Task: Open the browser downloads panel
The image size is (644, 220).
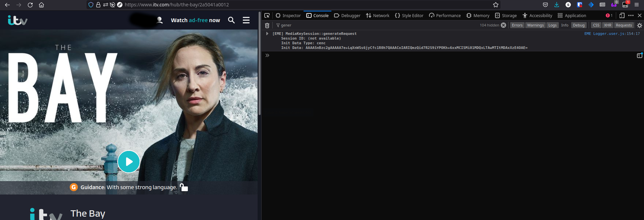Action: pos(557,5)
